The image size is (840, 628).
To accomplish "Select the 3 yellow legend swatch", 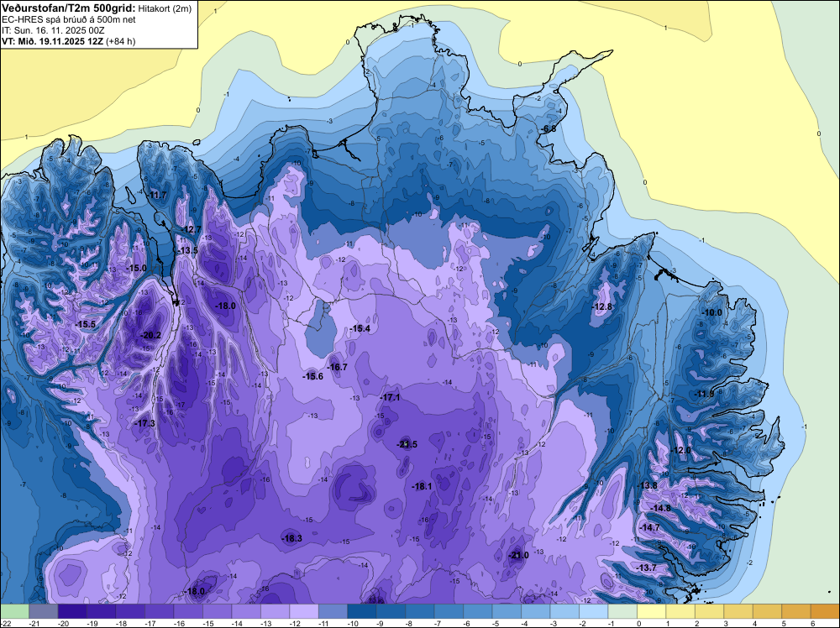I will tap(738, 611).
